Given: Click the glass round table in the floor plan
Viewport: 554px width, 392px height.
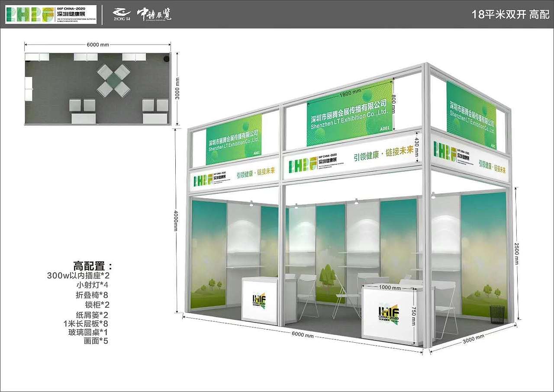Looking at the screenshot, I should (x=113, y=80).
